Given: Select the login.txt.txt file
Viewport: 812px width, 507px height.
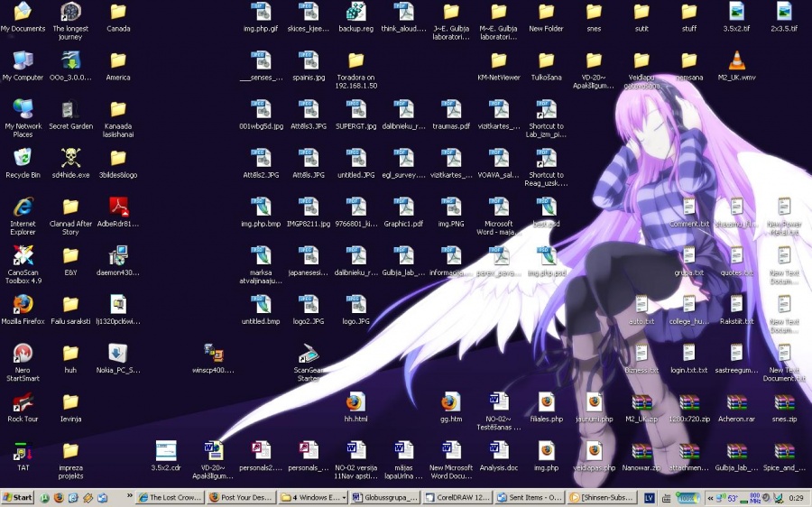Looking at the screenshot, I should coord(688,358).
